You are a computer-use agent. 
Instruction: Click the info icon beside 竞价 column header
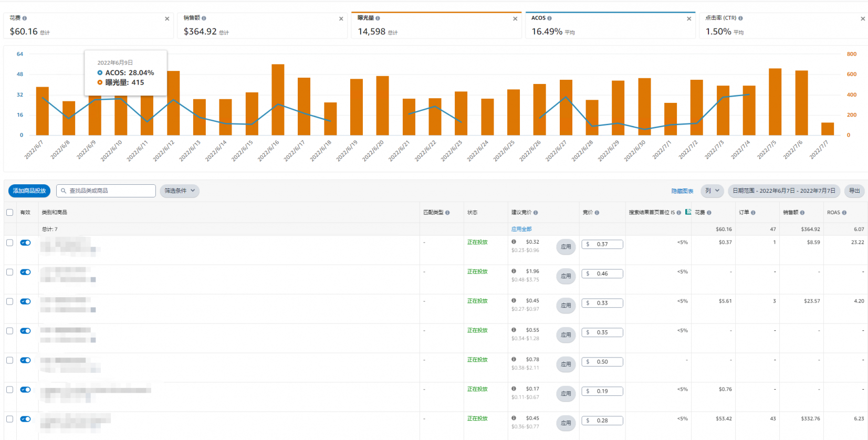point(597,213)
